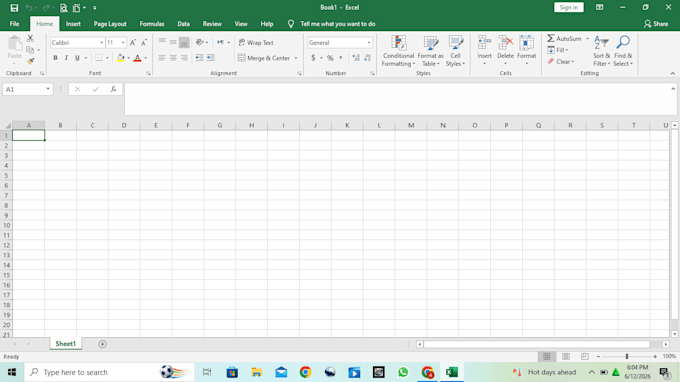Image resolution: width=680 pixels, height=382 pixels.
Task: Apply Comma Style number format
Action: [341, 58]
